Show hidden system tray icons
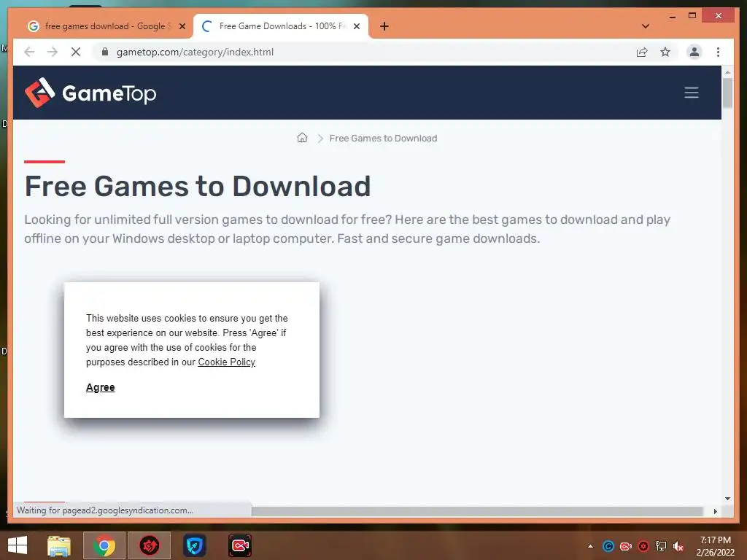 (x=590, y=546)
